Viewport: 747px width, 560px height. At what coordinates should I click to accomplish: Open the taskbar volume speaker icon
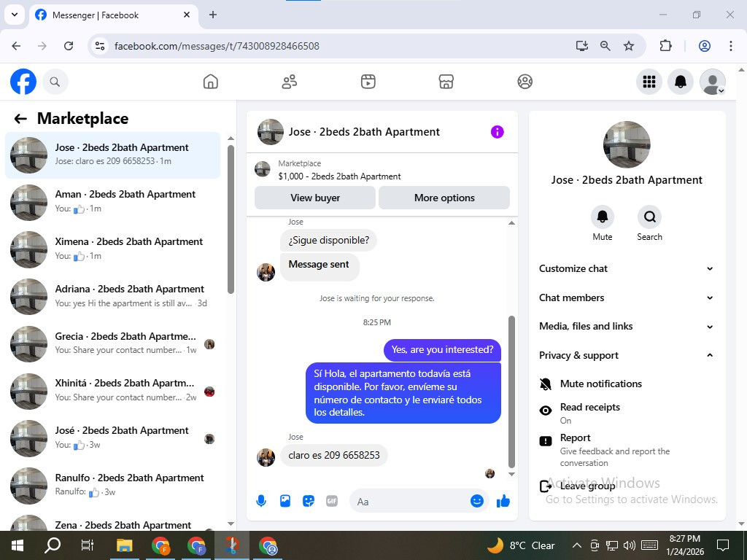pos(630,545)
